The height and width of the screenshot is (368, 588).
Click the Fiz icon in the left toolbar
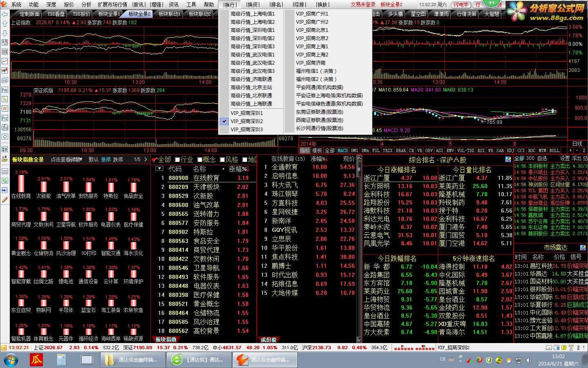point(5,118)
